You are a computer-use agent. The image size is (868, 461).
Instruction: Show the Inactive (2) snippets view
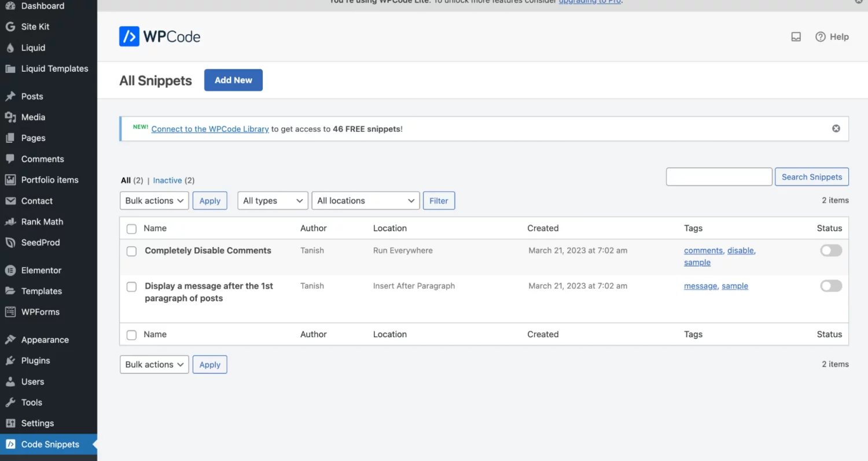[x=174, y=180]
